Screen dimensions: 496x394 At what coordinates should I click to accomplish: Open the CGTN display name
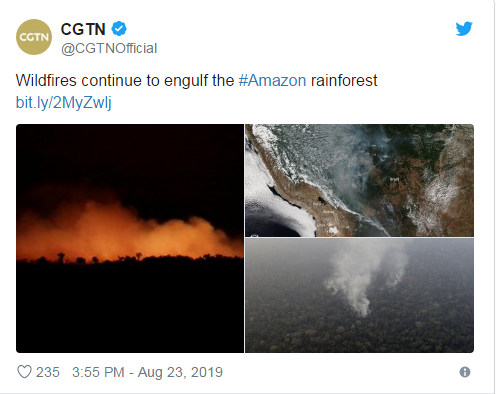tap(83, 29)
